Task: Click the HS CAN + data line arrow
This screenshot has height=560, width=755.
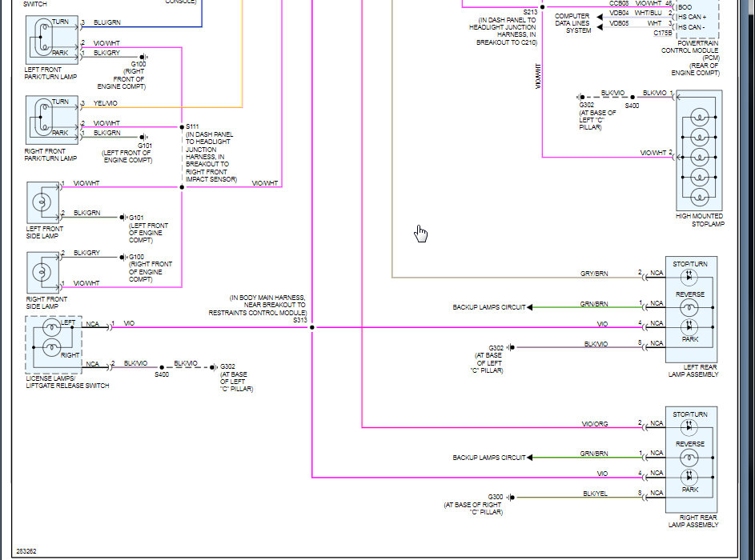Action: point(600,17)
